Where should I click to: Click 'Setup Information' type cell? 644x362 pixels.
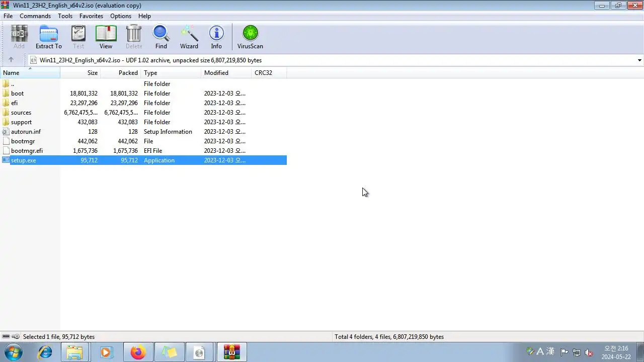[168, 132]
